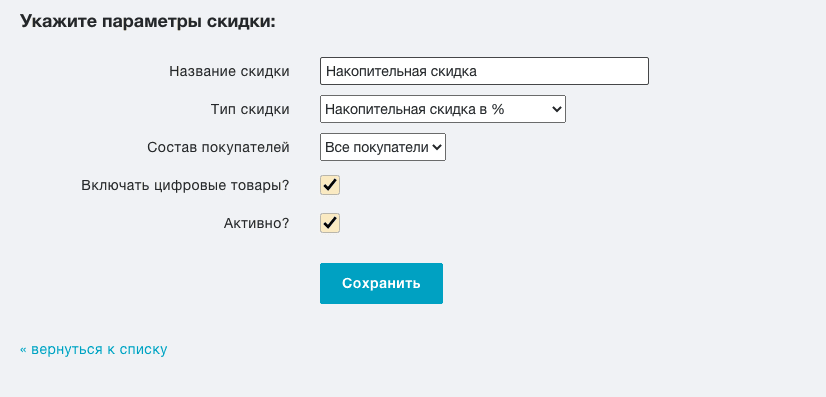Click the checkmark icon beside Активно

coord(330,223)
